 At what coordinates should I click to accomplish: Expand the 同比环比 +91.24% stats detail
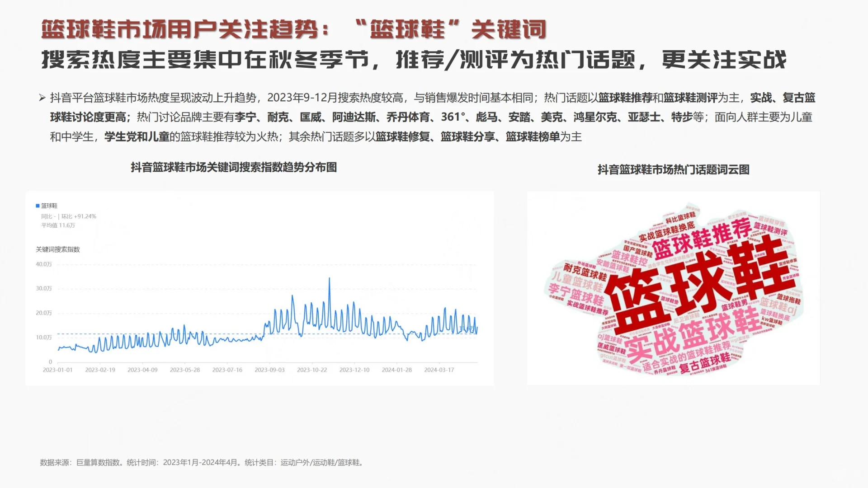click(x=69, y=216)
